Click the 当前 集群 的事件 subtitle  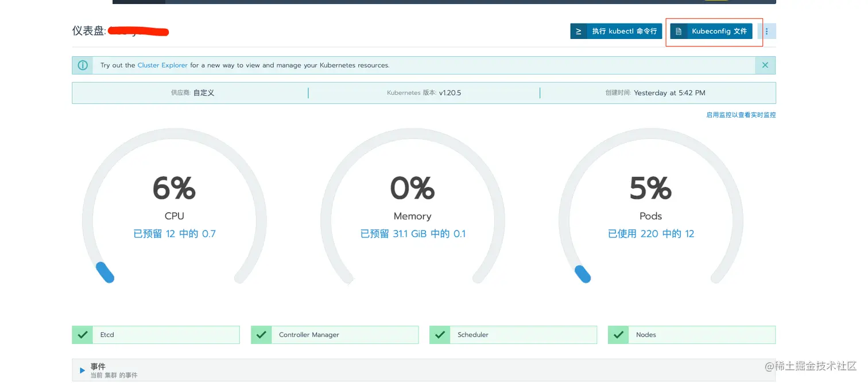point(114,376)
